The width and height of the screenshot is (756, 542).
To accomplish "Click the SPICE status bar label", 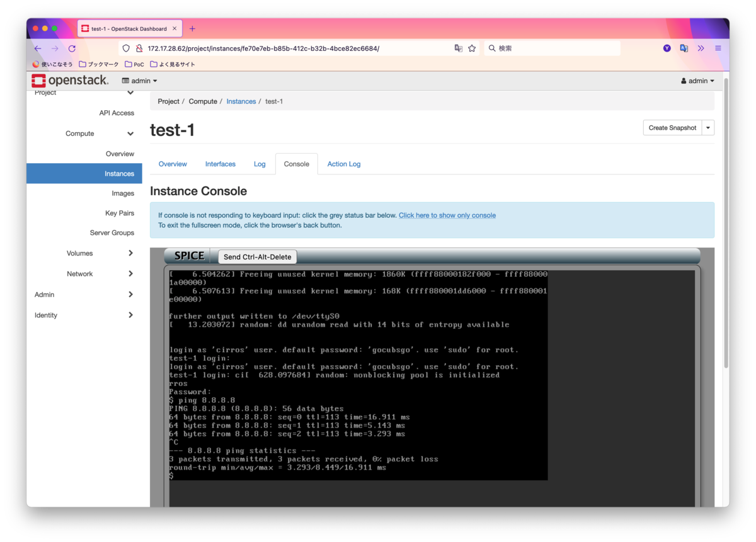I will pos(189,256).
